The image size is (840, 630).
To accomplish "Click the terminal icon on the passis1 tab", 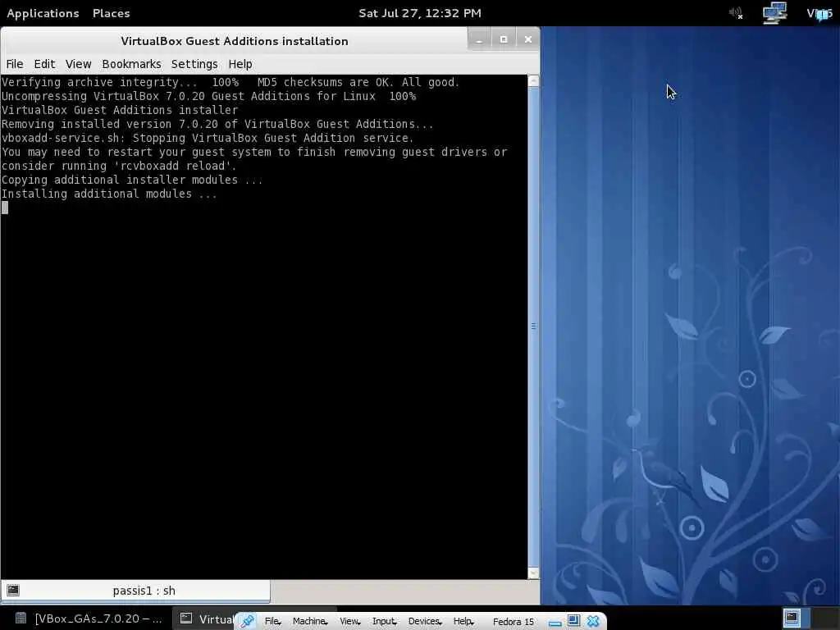I will tap(13, 591).
